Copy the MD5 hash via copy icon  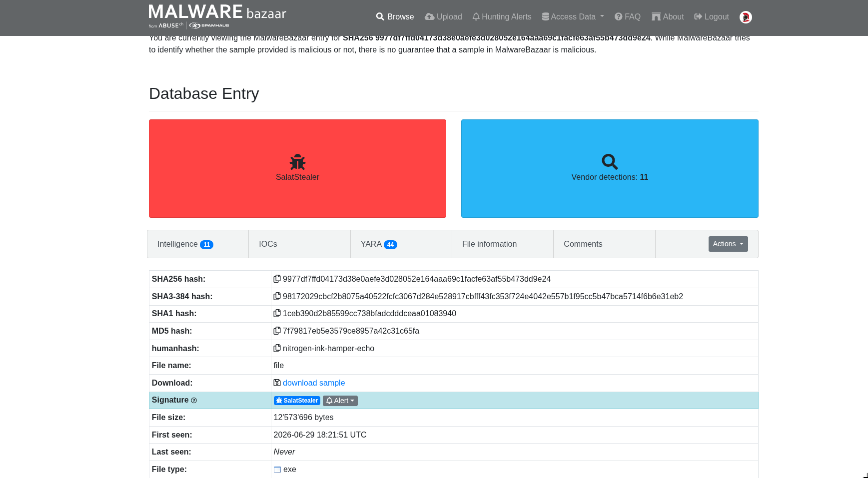click(x=277, y=331)
